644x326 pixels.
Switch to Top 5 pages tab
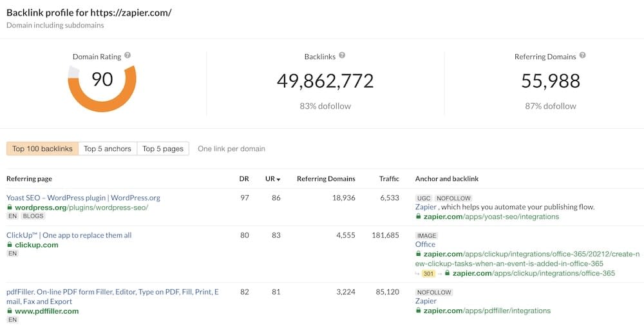tap(163, 149)
